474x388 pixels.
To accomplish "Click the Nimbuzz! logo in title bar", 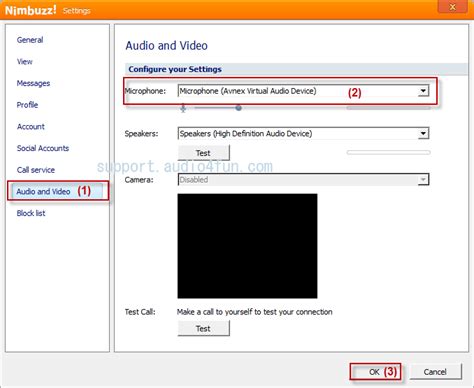I will pos(31,10).
